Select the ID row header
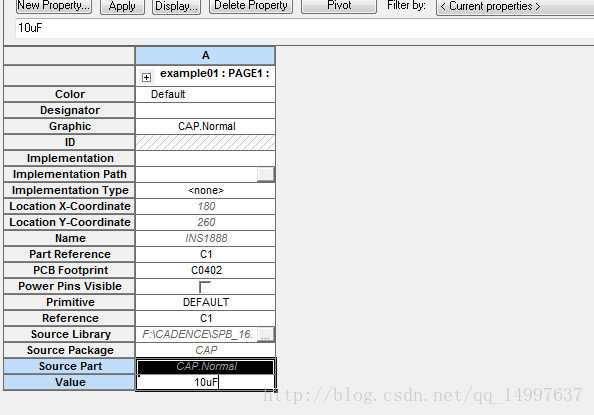Viewport: 594px width, 415px height. point(69,142)
